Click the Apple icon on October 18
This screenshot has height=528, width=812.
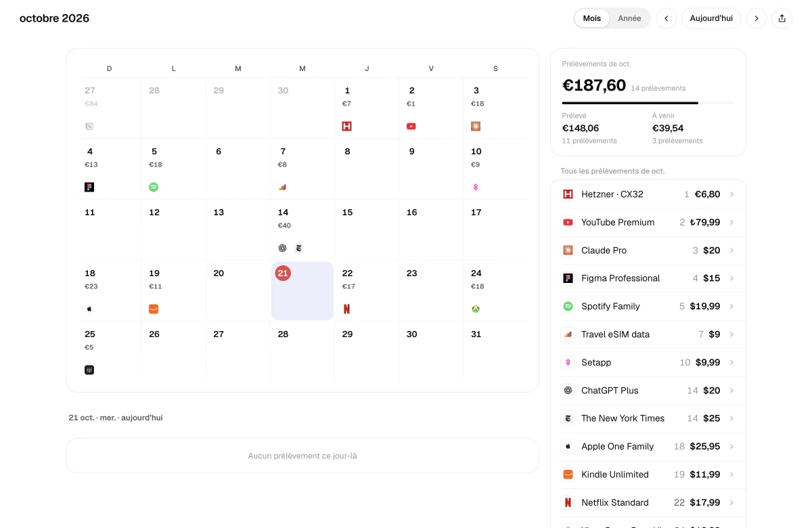point(89,309)
